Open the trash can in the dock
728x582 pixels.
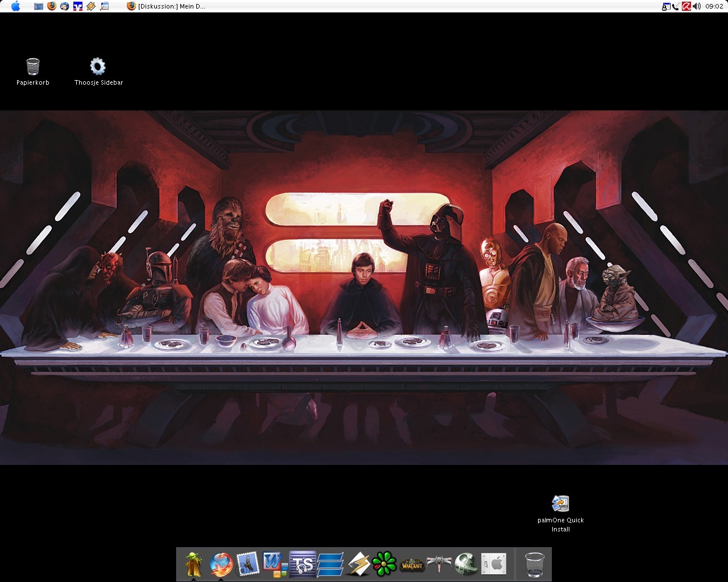pyautogui.click(x=534, y=564)
